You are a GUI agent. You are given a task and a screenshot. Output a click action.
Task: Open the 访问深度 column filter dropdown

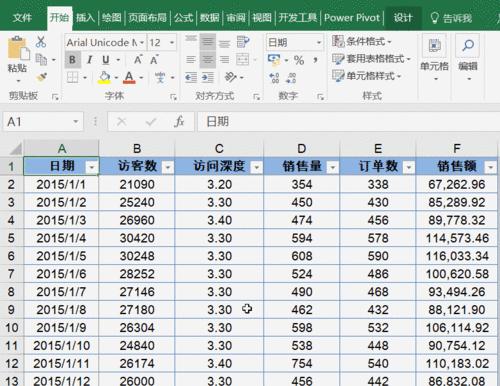coord(256,167)
